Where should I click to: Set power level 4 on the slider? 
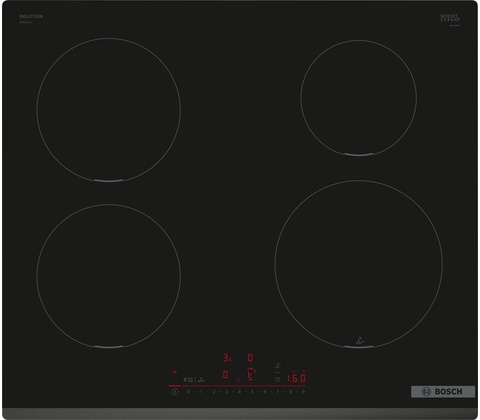coord(239,392)
